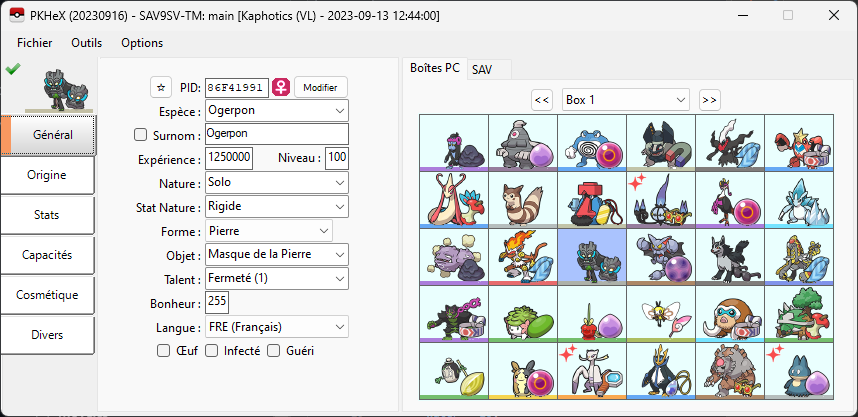Viewport: 858px width, 417px height.
Task: Select Ribombee in Box 1
Action: click(x=661, y=314)
